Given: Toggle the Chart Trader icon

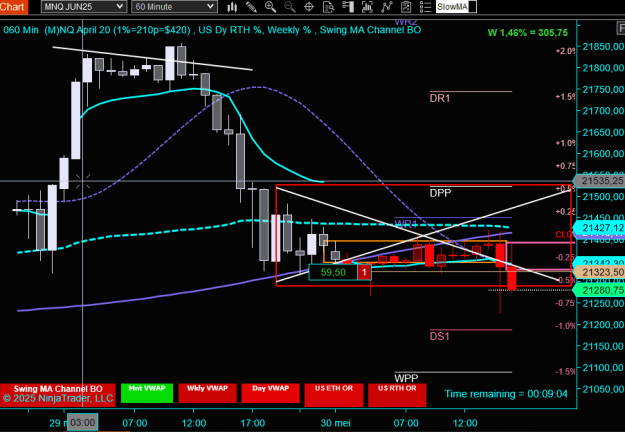Looking at the screenshot, I should [x=348, y=7].
